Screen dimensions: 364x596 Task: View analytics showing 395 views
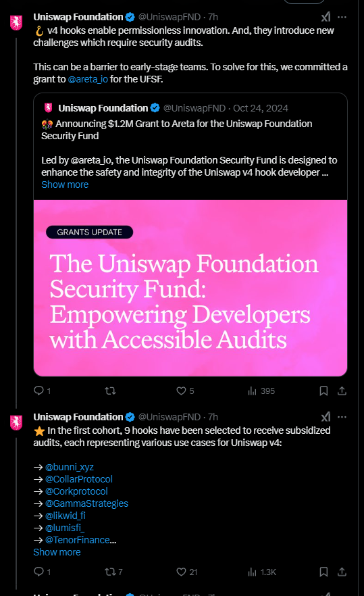point(261,391)
